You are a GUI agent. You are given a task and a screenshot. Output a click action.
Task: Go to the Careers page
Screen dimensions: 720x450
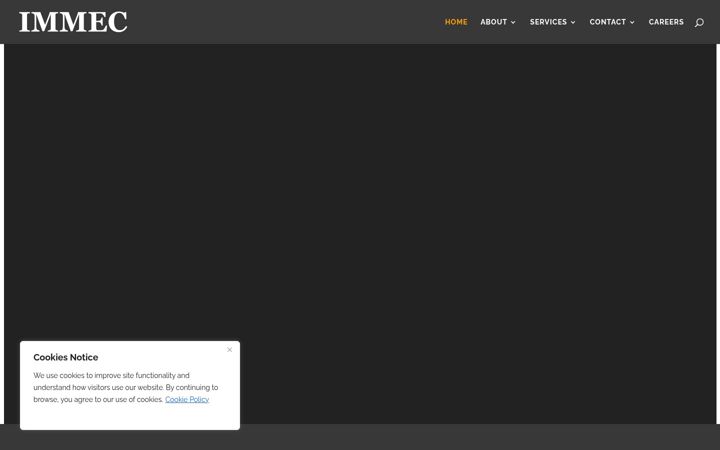click(666, 22)
